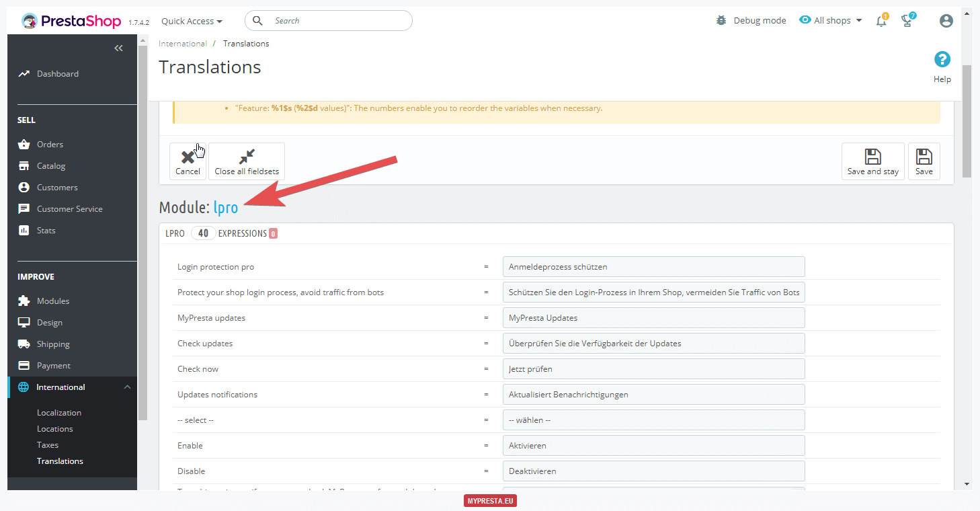The width and height of the screenshot is (980, 511).
Task: Click the Customers person icon
Action: click(24, 188)
